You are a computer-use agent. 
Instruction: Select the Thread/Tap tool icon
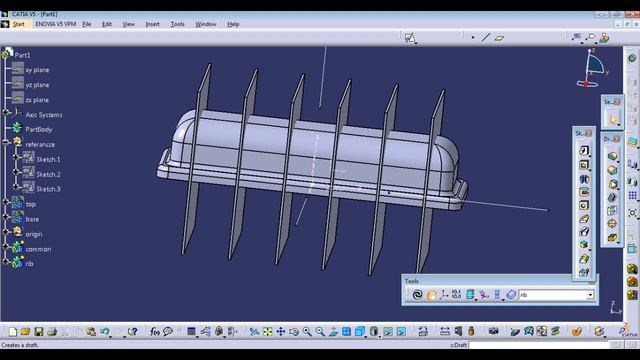[x=612, y=224]
